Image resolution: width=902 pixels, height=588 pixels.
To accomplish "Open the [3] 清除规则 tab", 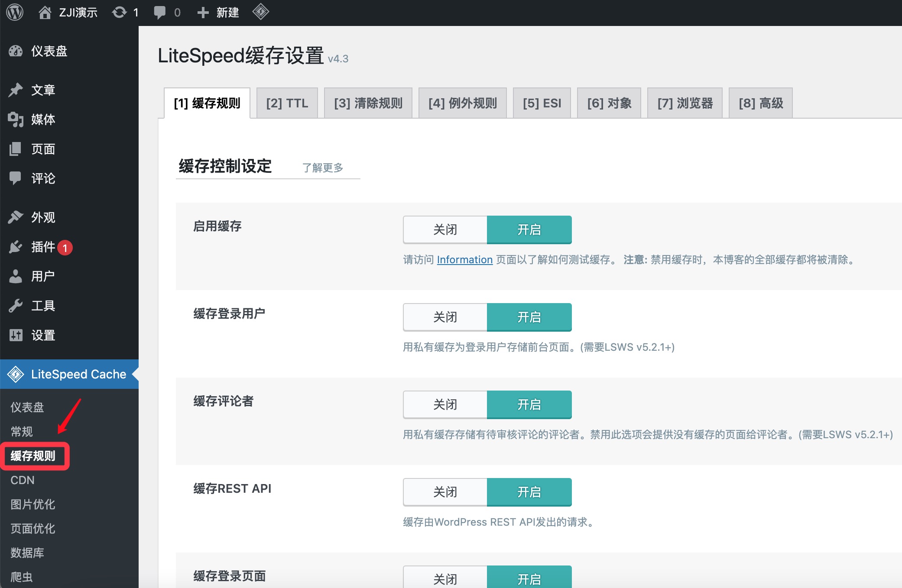I will coord(368,103).
